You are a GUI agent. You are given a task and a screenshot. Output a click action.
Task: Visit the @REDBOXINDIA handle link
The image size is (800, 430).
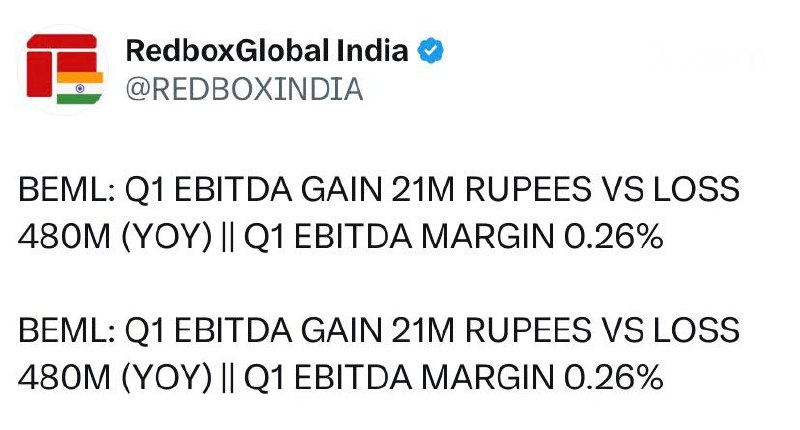coord(244,89)
